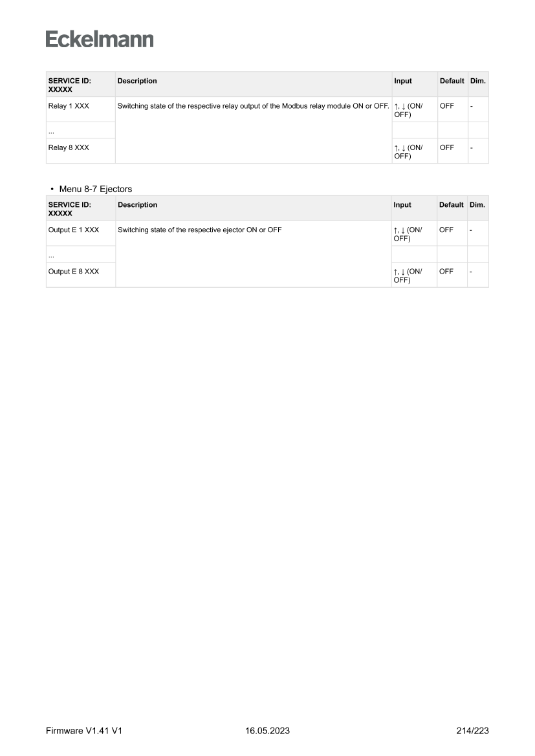Click Description header in Ejectors table
Viewport: 535px width, 756px height.
click(137, 205)
